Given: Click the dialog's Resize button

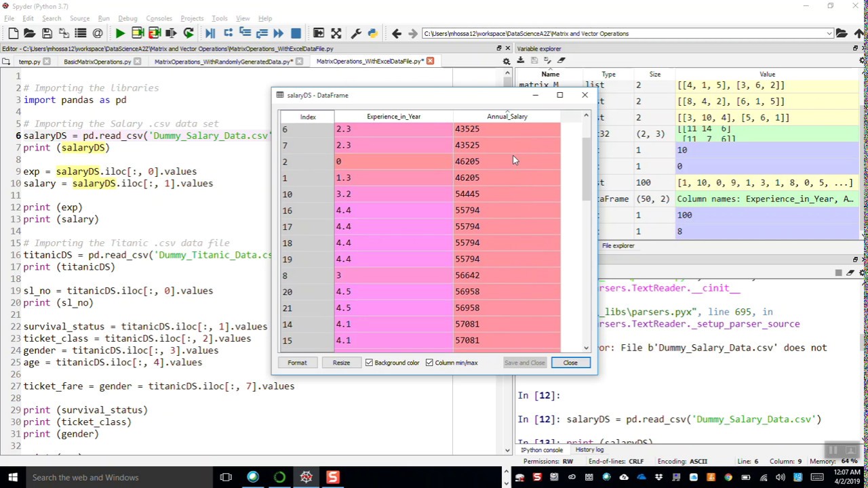Looking at the screenshot, I should point(341,363).
